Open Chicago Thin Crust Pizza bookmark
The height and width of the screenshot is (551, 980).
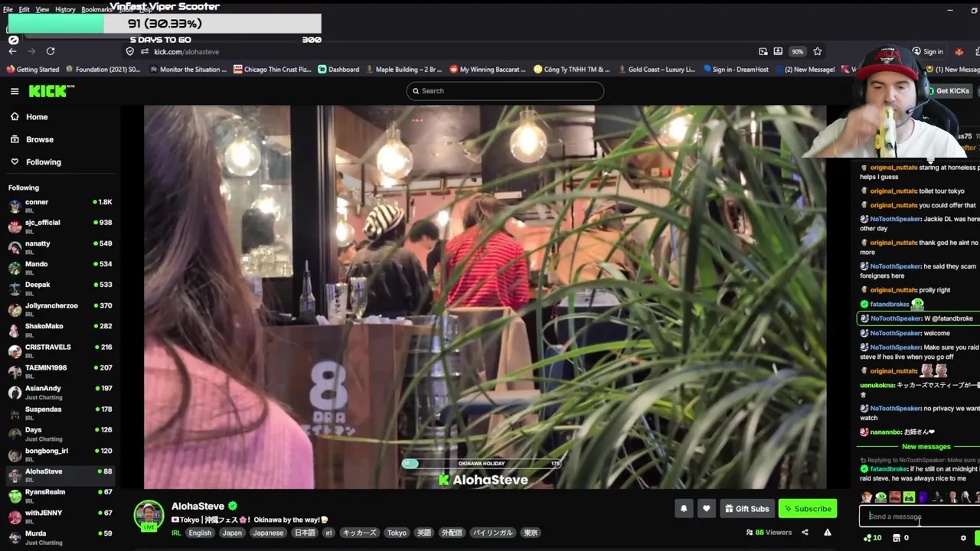tap(273, 70)
